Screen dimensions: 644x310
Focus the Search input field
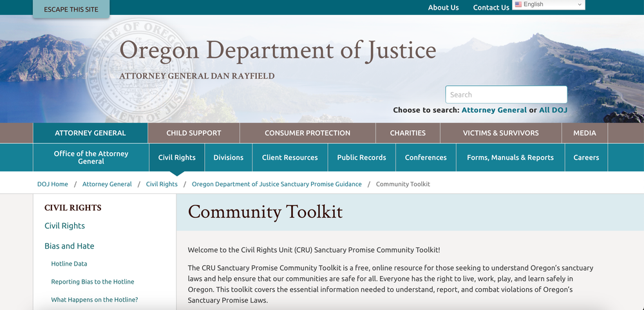[x=506, y=95]
